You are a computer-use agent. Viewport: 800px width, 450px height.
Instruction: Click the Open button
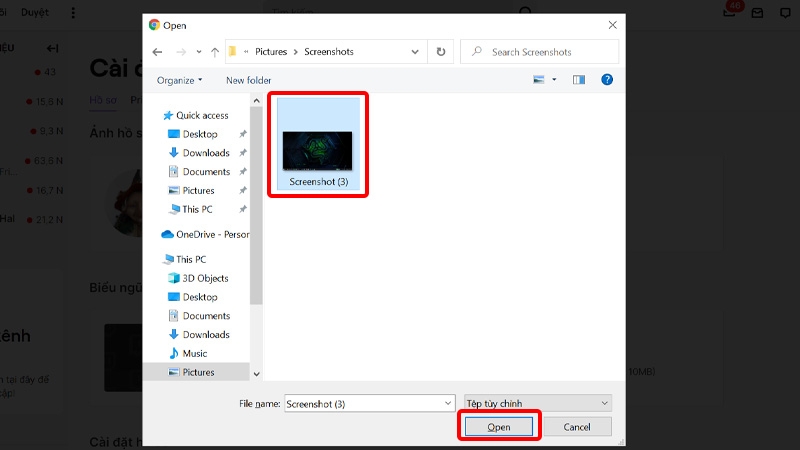[x=498, y=427]
